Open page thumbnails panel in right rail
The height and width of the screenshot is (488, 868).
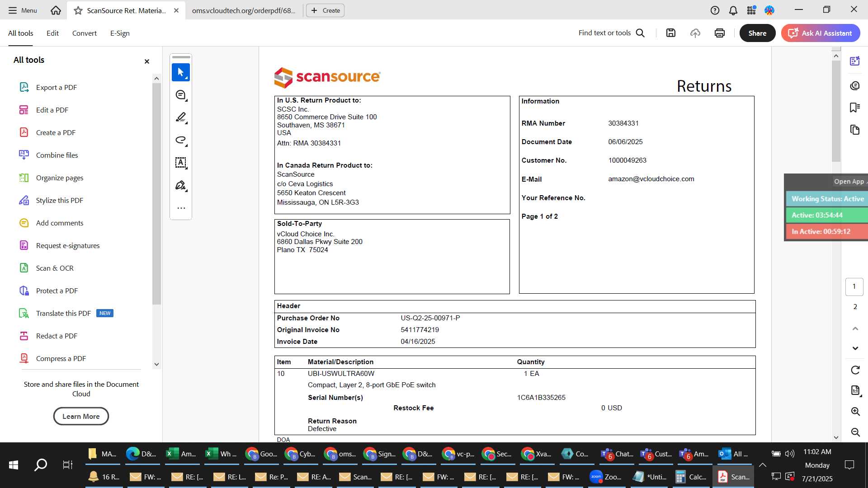[x=854, y=130]
